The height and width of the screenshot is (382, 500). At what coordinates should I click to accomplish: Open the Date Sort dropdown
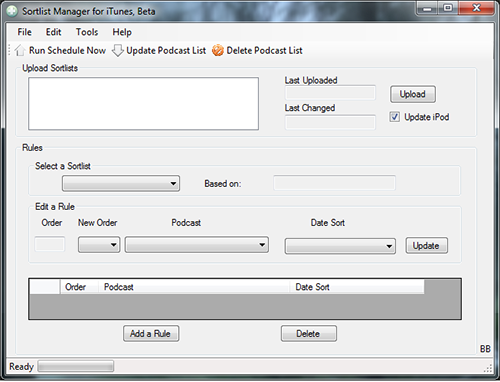(340, 246)
